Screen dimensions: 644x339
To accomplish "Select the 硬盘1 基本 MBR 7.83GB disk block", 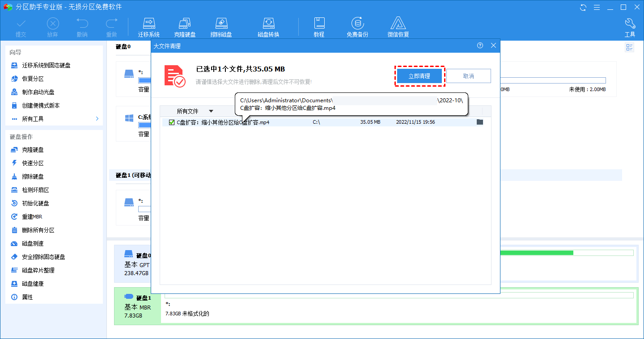I will pyautogui.click(x=138, y=306).
